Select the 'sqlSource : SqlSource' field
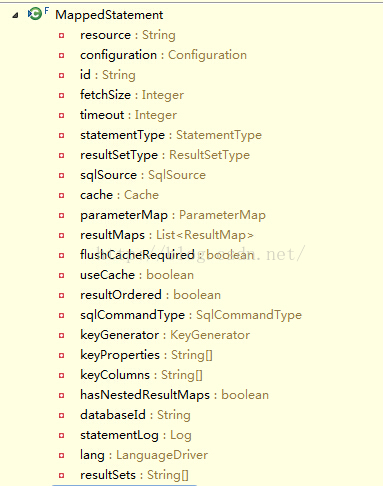 pos(143,175)
